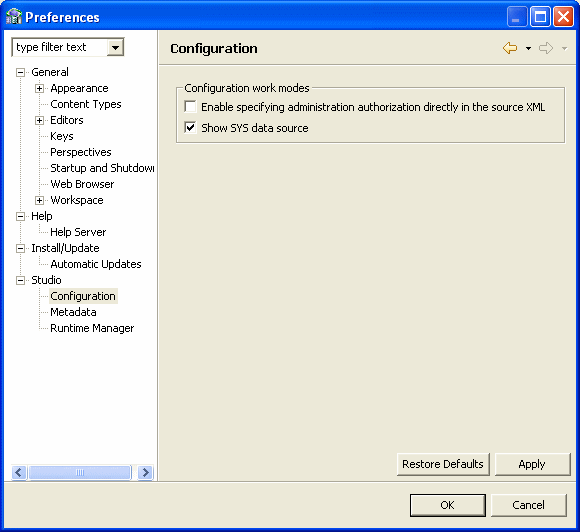Open the Keys preference page
580x532 pixels.
tap(62, 136)
